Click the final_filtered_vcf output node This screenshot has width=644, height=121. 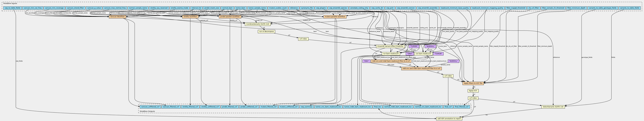coord(462,107)
